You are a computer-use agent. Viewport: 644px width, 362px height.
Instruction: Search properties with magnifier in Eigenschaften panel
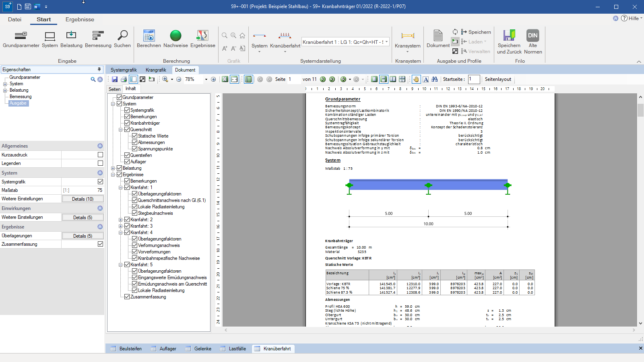pyautogui.click(x=93, y=80)
